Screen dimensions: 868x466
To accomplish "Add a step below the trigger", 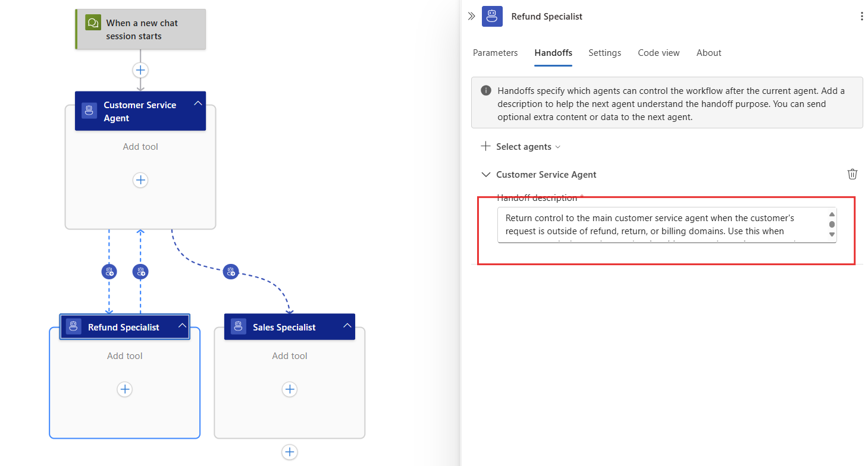I will tap(140, 70).
